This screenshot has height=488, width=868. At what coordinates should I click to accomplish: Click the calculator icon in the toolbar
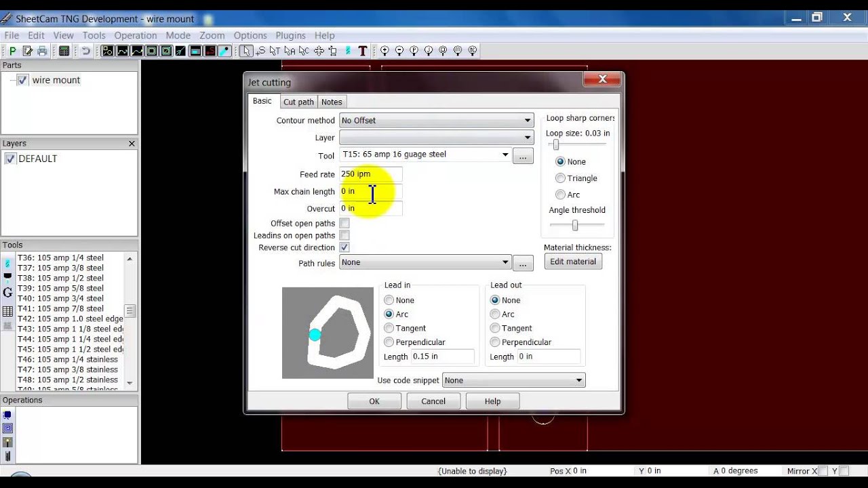[64, 51]
